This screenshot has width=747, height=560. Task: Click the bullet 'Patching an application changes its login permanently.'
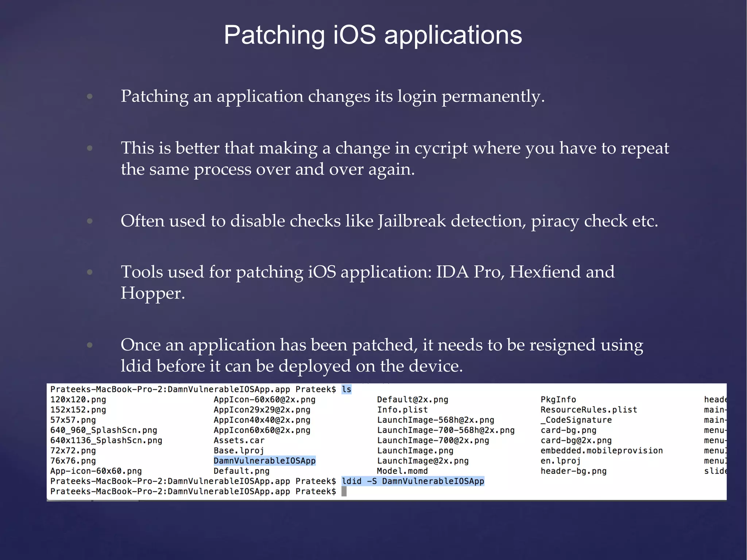pos(333,97)
